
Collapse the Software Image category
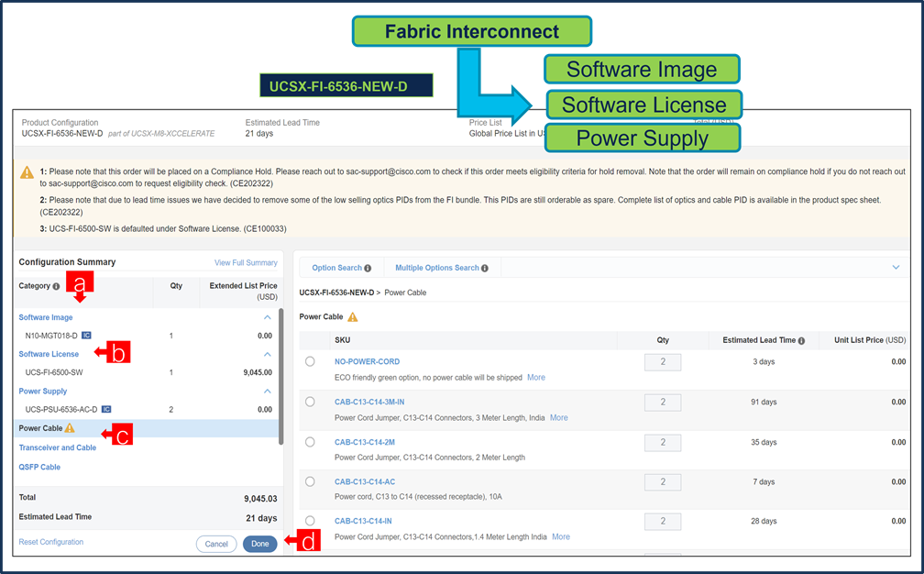point(268,317)
